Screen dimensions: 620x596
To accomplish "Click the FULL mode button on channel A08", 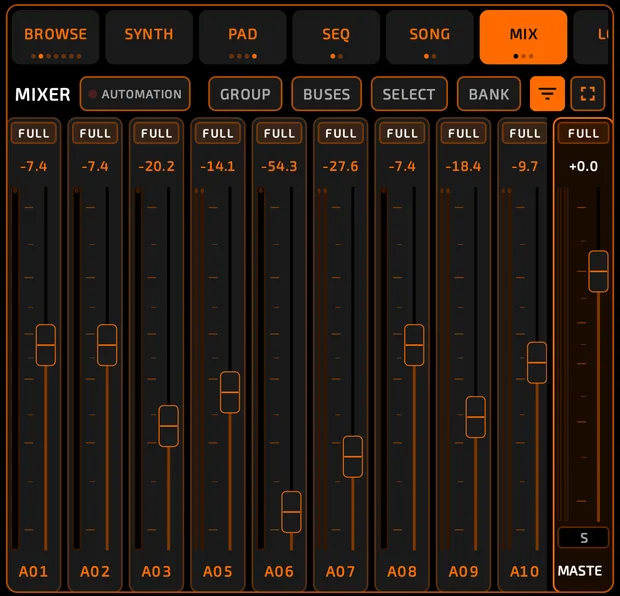I will pyautogui.click(x=402, y=133).
